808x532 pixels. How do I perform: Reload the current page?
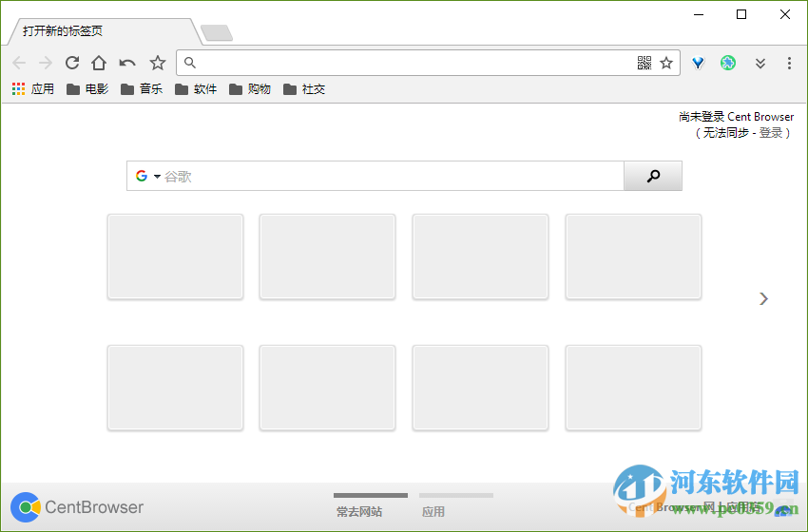pos(72,63)
